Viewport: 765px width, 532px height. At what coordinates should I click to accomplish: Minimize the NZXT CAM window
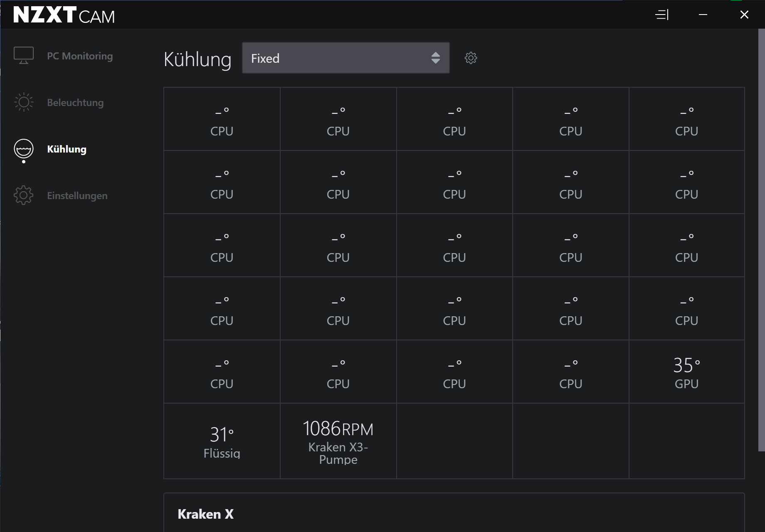703,15
